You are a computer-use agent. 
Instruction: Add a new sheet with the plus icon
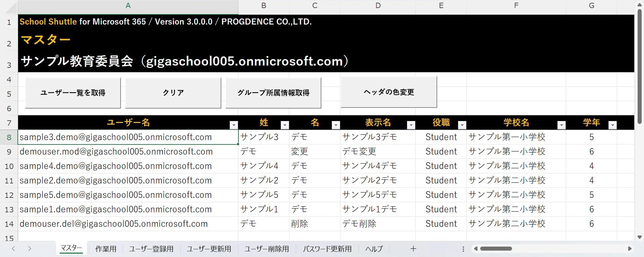(x=413, y=249)
